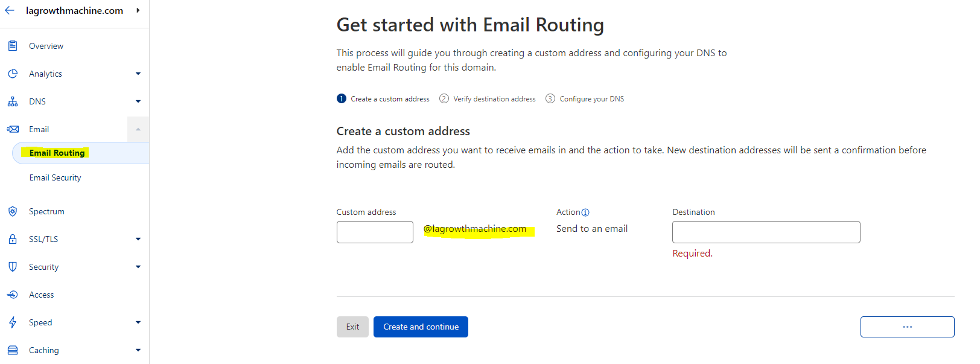The height and width of the screenshot is (364, 980).
Task: Click the Overview clipboard icon
Action: (13, 46)
